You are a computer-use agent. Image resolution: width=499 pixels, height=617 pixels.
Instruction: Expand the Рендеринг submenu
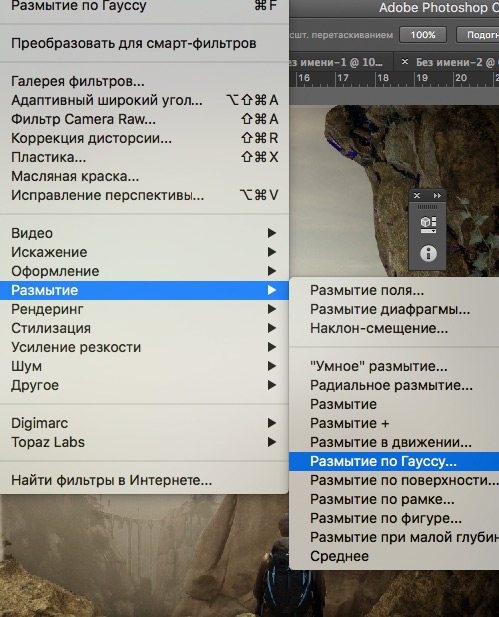[x=144, y=309]
